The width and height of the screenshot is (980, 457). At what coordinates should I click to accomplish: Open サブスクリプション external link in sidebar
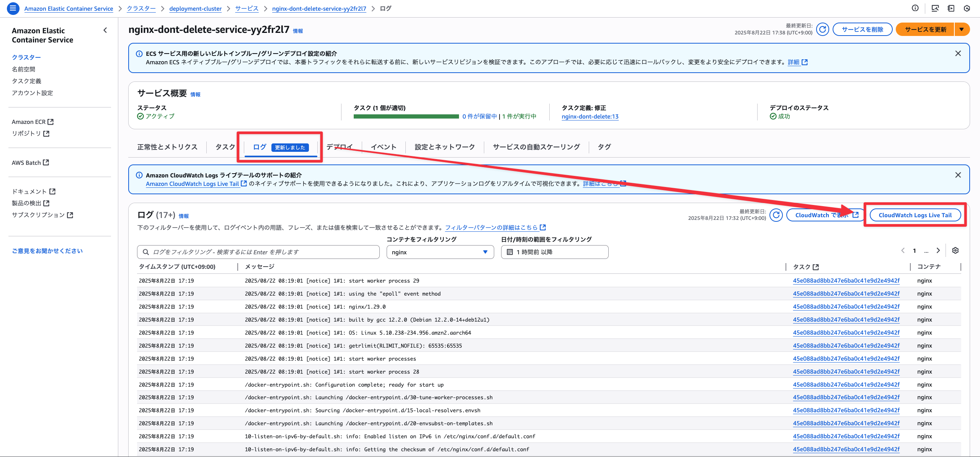(x=42, y=215)
